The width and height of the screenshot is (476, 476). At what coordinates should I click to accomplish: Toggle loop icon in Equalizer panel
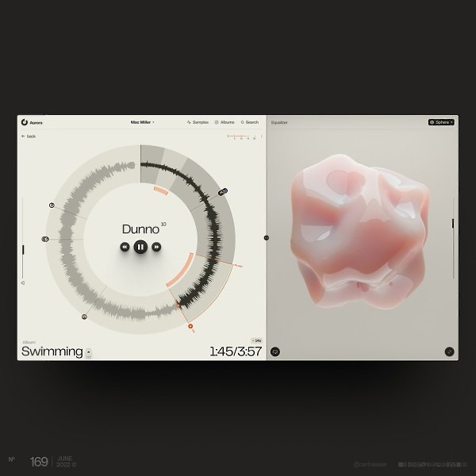(275, 351)
